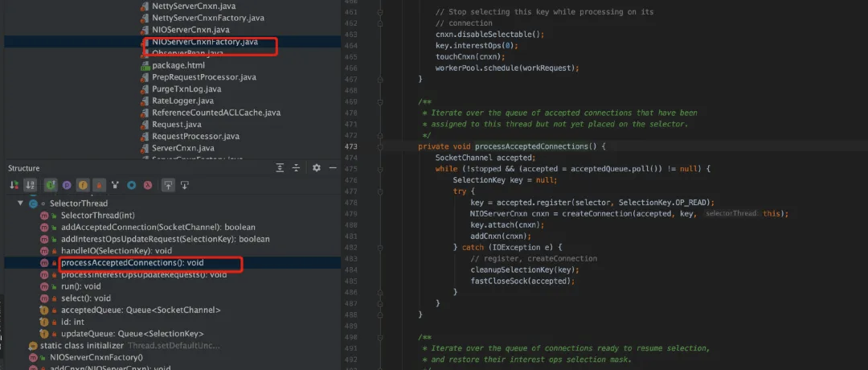Open NIOServerCnxn.java file

coord(190,29)
